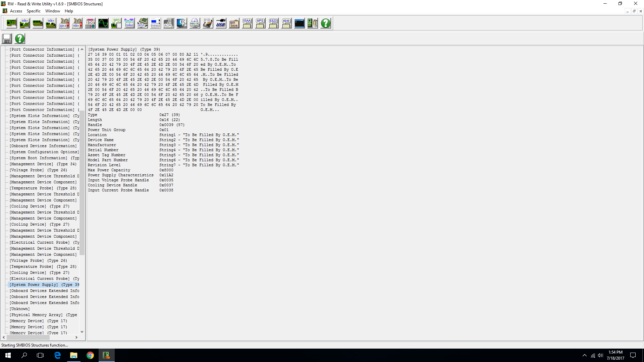The width and height of the screenshot is (644, 362).
Task: Open the USB information icon
Action: click(221, 23)
